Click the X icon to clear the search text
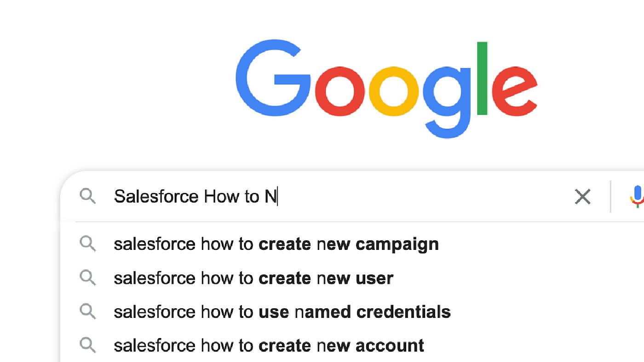Image resolution: width=644 pixels, height=362 pixels. pos(582,197)
